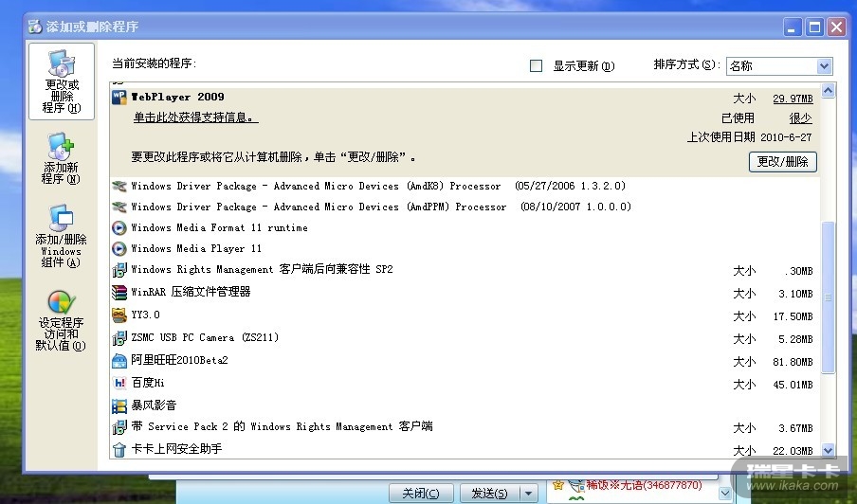Select the Windows Media Format 11 runtime row
The image size is (857, 504).
click(465, 227)
